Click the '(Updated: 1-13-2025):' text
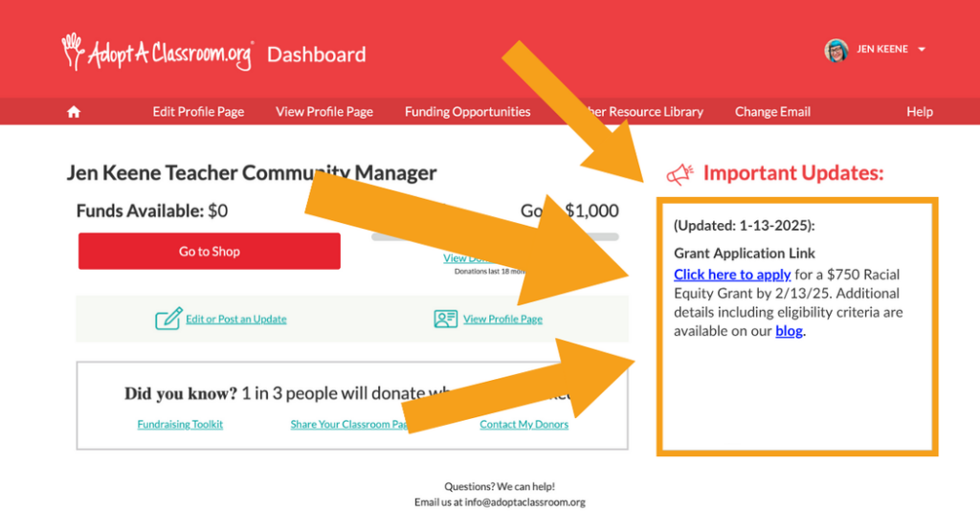980x531 pixels. point(745,226)
